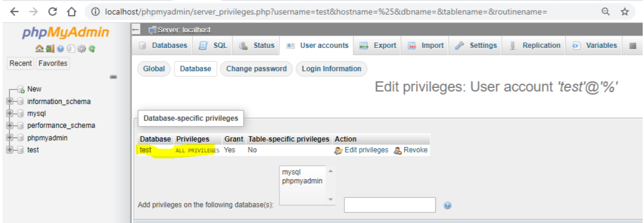This screenshot has width=644, height=223.
Task: Open navigation panel settings gear icon
Action: (x=81, y=49)
